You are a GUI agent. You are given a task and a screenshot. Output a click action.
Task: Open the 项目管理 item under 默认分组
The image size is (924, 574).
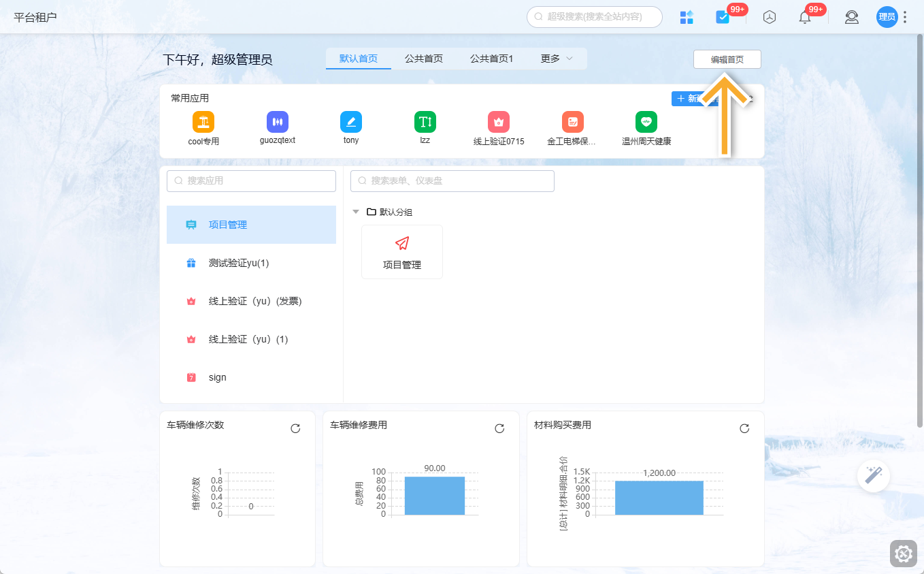tap(402, 251)
